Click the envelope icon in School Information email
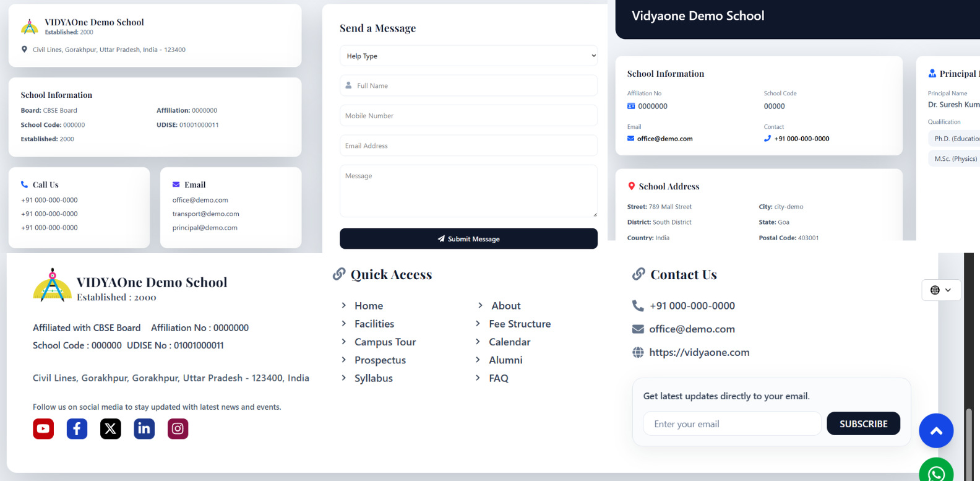980x481 pixels. click(x=630, y=139)
